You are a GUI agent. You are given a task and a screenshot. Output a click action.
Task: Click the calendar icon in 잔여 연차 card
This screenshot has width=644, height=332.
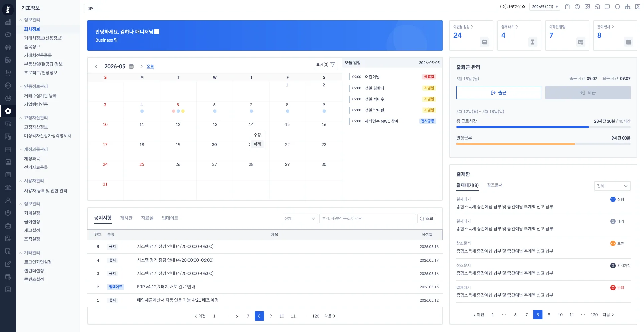(x=629, y=42)
